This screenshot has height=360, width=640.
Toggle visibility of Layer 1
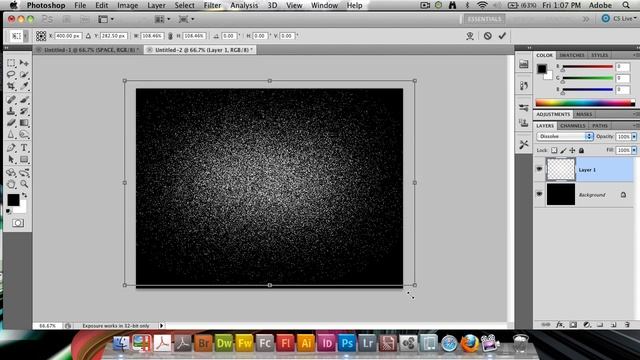pos(539,169)
